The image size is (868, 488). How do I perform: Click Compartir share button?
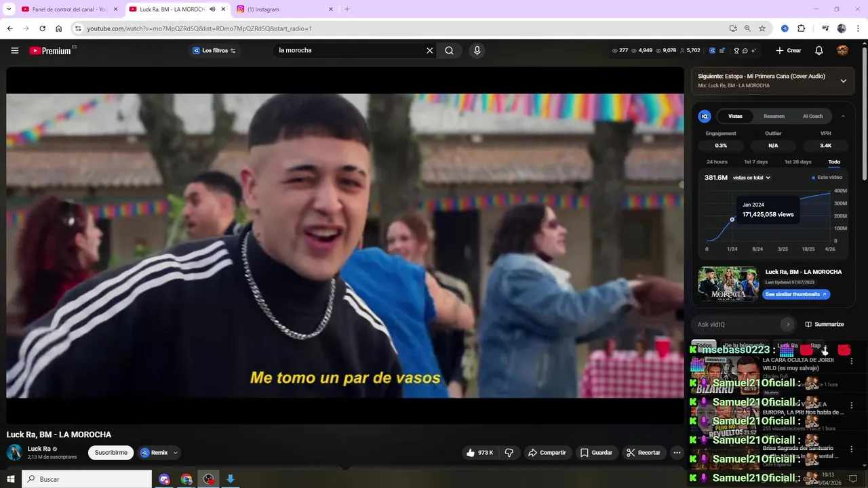point(547,453)
